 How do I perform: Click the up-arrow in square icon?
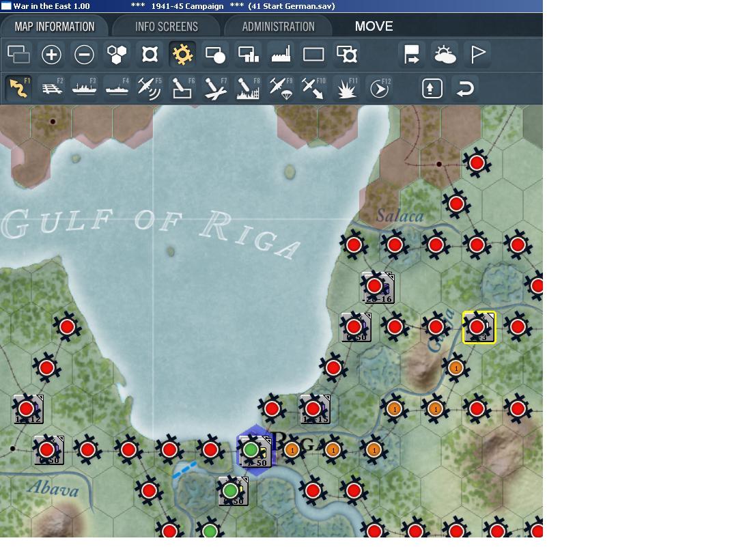(432, 89)
